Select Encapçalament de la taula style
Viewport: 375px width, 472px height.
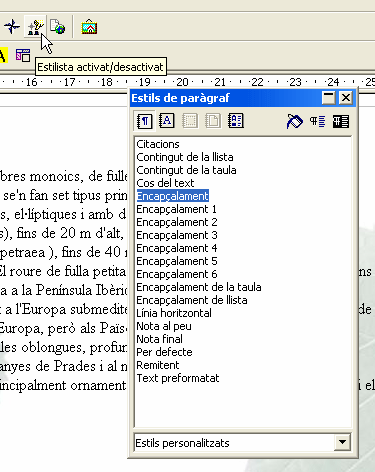[199, 287]
